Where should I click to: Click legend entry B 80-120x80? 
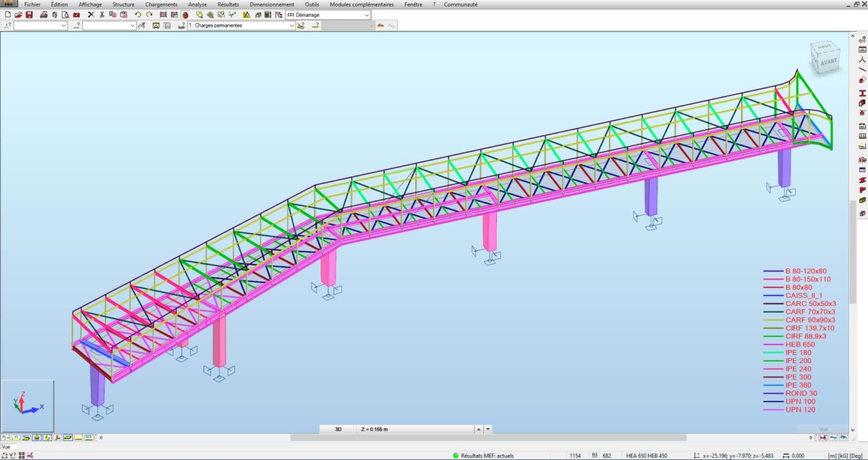point(807,271)
